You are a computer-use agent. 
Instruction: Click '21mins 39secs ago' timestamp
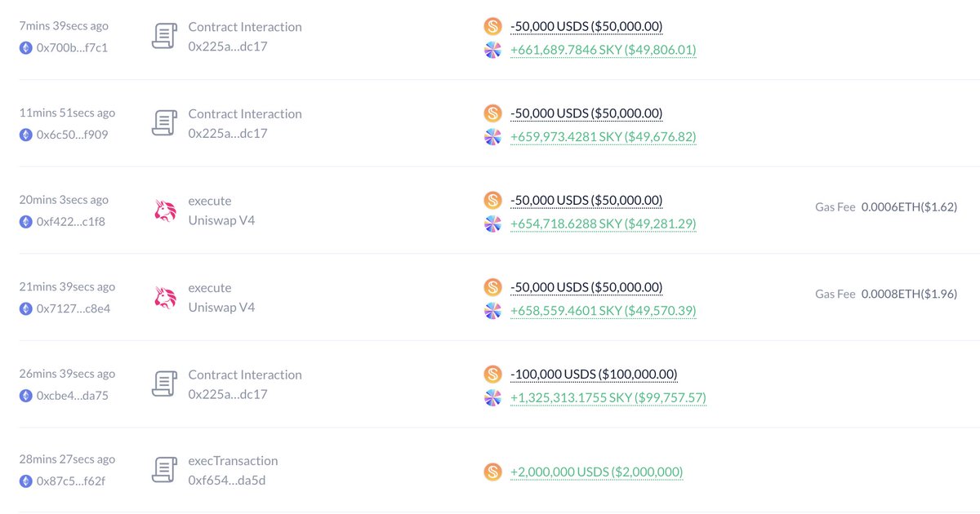click(67, 287)
